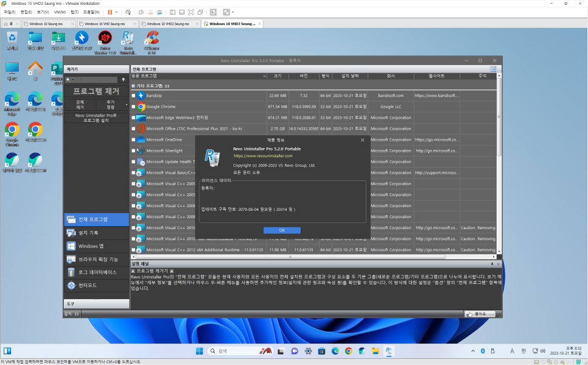This screenshot has width=588, height=365.
Task: Click the VMware stretch guest display icon
Action: click(x=226, y=12)
